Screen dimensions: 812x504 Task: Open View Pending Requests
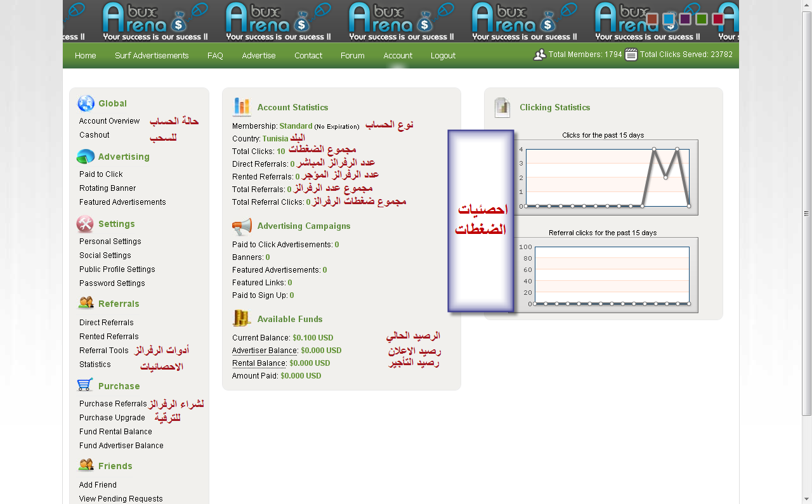pos(121,499)
